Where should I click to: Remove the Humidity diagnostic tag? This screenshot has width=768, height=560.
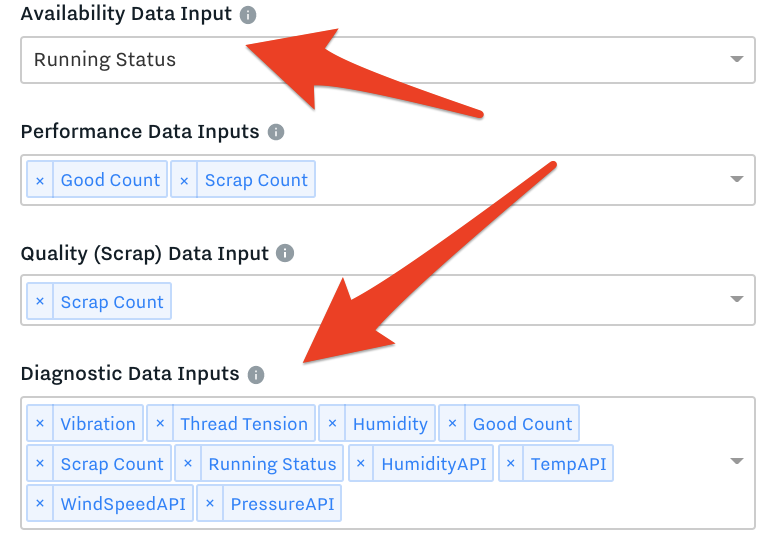[332, 423]
